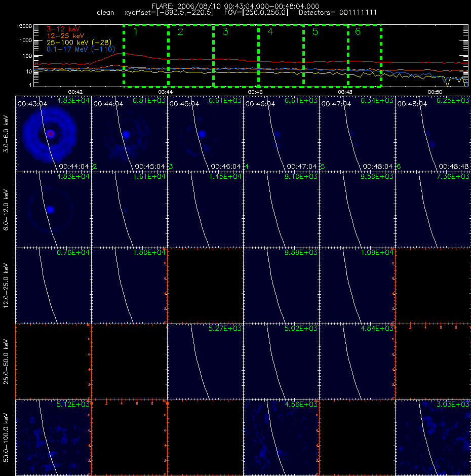Viewport: 471px width, 476px height.
Task: Select time interval 3 in the light curve
Action: click(x=236, y=56)
